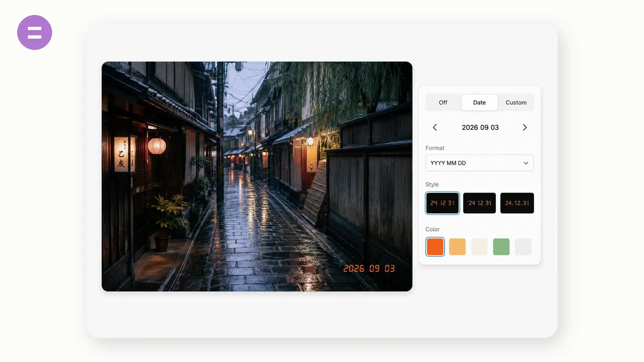The image size is (644, 362).
Task: Select the light amber color swatch
Action: point(457,247)
